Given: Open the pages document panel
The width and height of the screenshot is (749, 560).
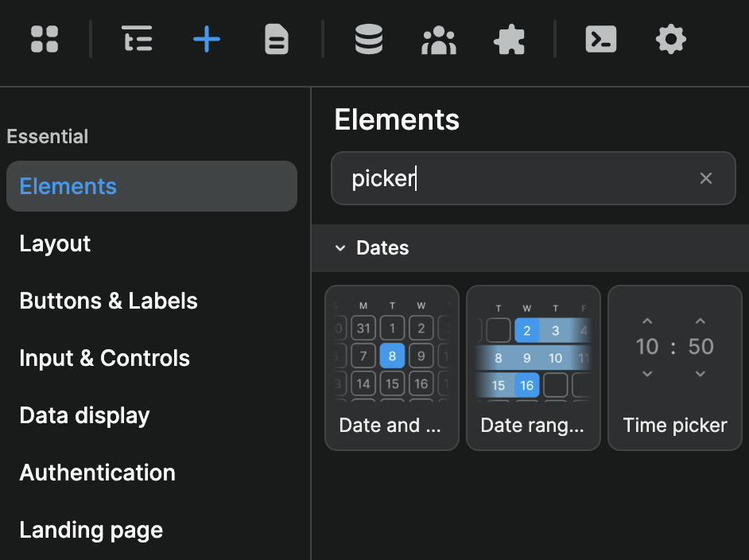Looking at the screenshot, I should 276,39.
